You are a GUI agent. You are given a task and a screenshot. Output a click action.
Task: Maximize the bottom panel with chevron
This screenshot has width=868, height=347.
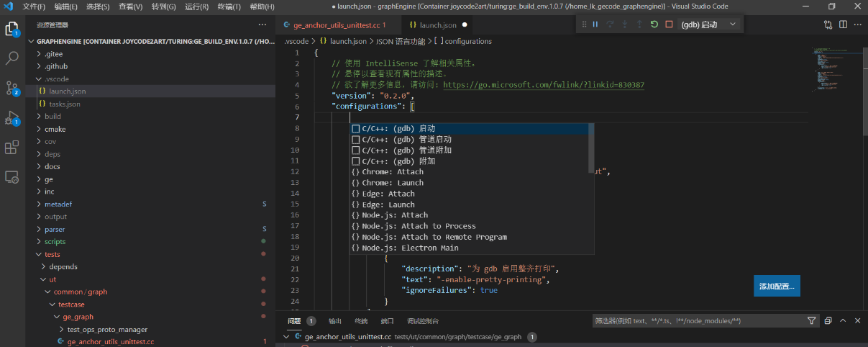pos(842,321)
